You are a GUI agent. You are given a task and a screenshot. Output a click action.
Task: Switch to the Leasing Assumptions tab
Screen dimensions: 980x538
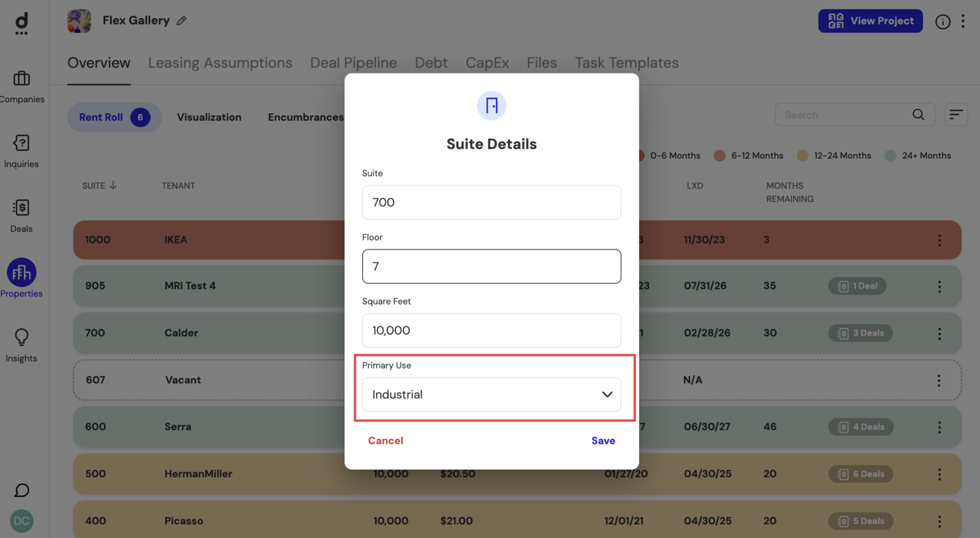point(220,63)
